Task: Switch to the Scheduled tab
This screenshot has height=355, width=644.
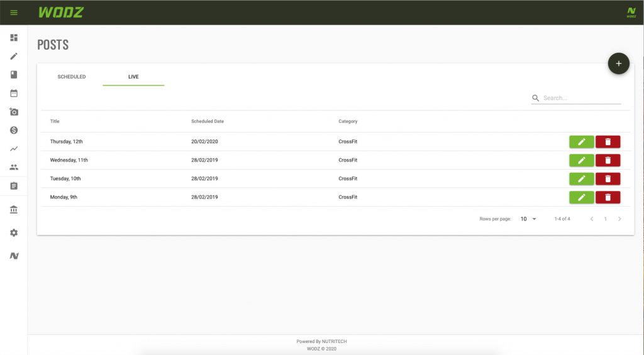Action: [x=72, y=77]
